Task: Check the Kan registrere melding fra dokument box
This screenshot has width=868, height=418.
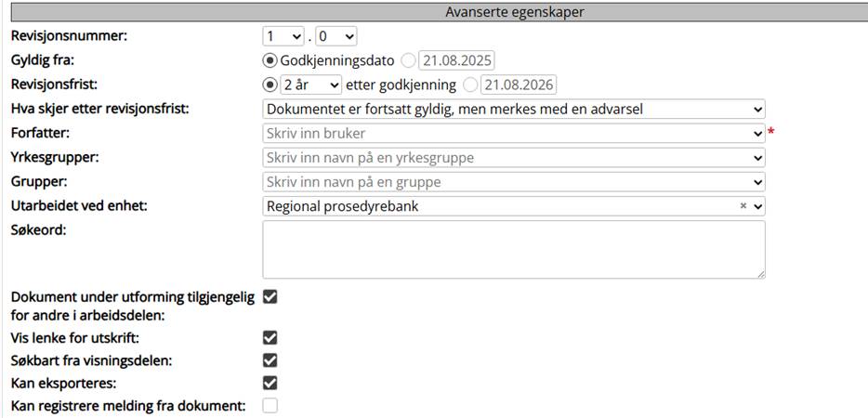Action: pyautogui.click(x=270, y=406)
